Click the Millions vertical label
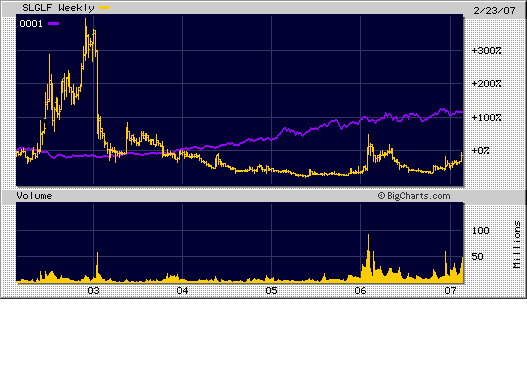 click(517, 245)
